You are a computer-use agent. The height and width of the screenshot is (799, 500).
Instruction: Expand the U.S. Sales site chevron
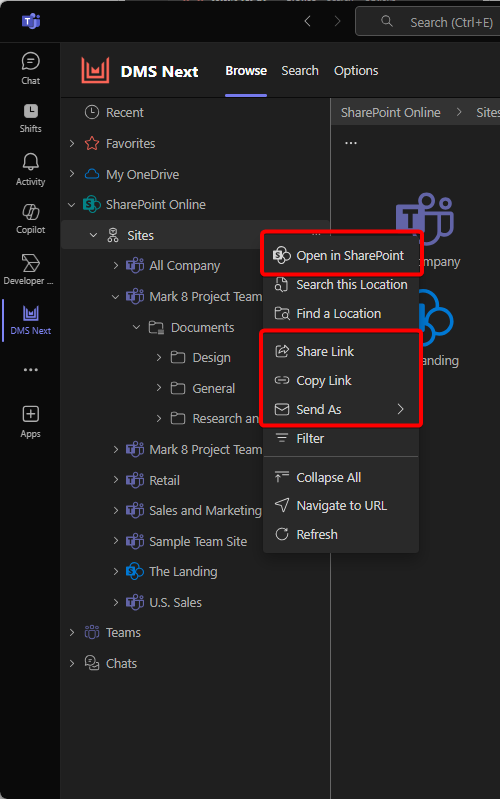pos(116,602)
